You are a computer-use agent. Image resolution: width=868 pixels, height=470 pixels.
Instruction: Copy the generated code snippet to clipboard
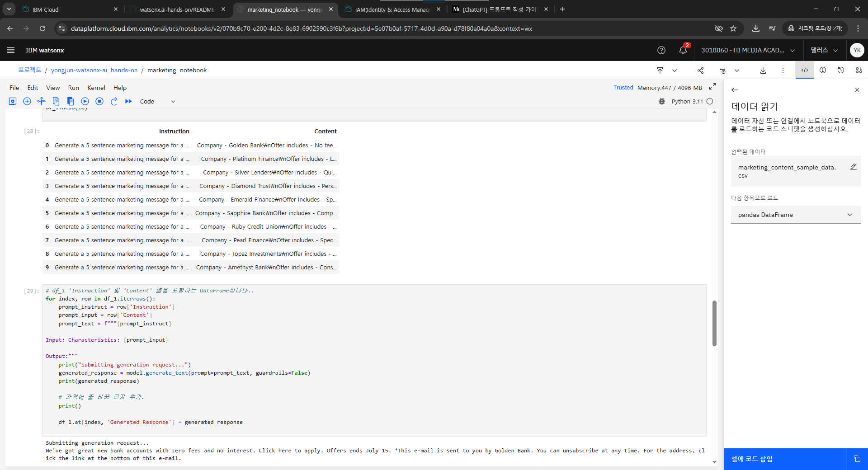pos(857,459)
